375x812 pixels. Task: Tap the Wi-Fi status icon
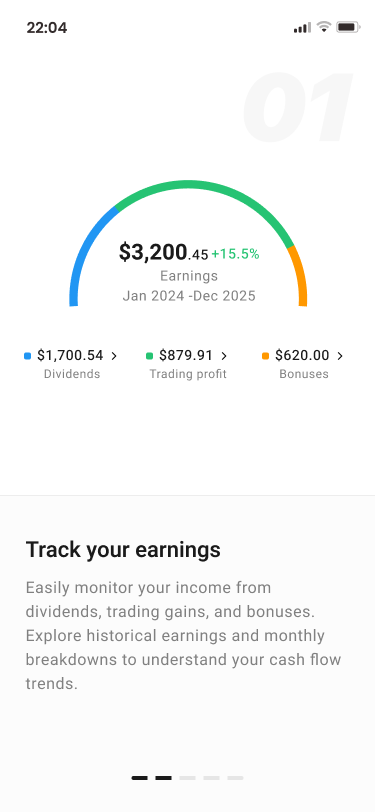[x=324, y=26]
